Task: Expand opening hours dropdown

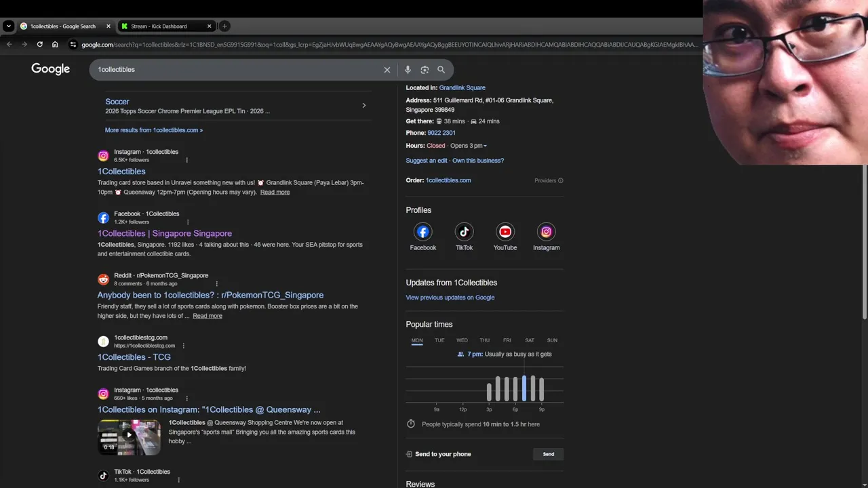Action: 485,146
